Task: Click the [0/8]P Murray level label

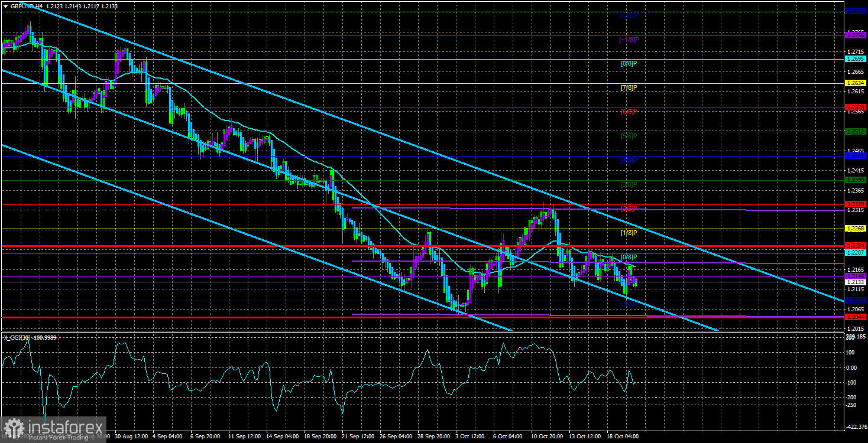Action: tap(629, 258)
